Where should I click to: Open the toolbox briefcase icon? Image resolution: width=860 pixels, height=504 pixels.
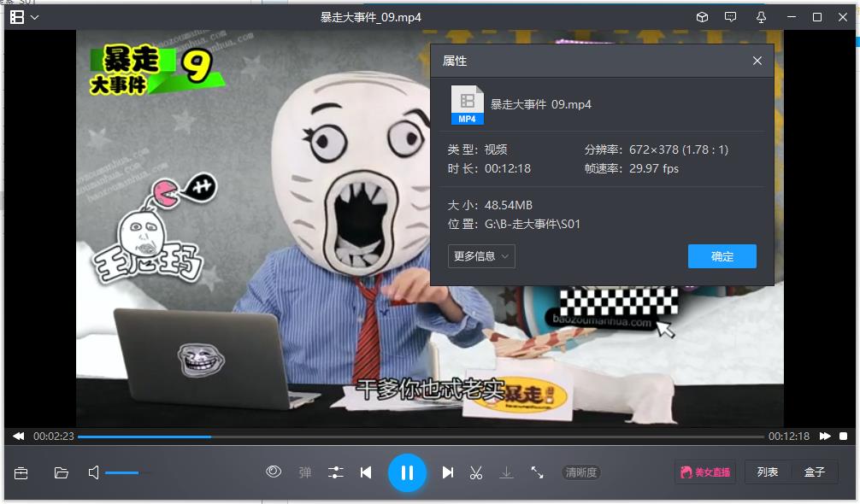[21, 472]
